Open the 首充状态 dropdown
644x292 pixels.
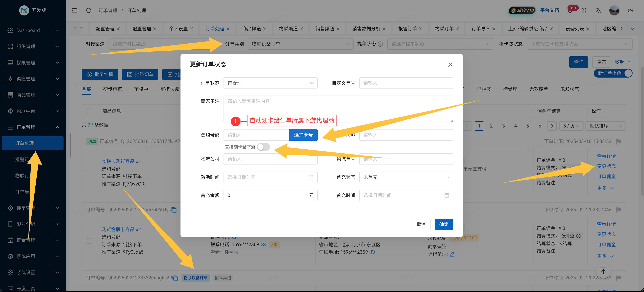pos(406,177)
